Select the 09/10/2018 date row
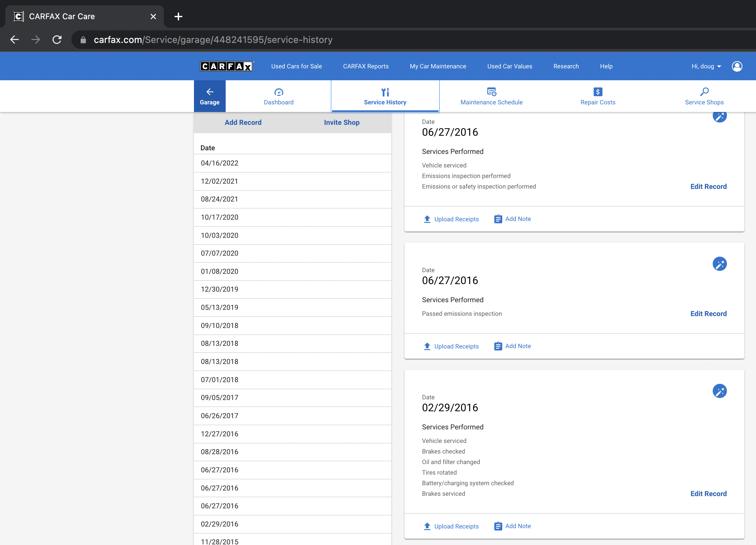The image size is (756, 545). (292, 325)
